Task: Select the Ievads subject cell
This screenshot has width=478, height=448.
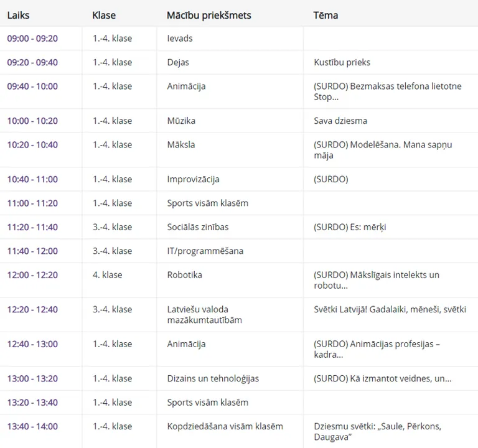Action: point(180,39)
